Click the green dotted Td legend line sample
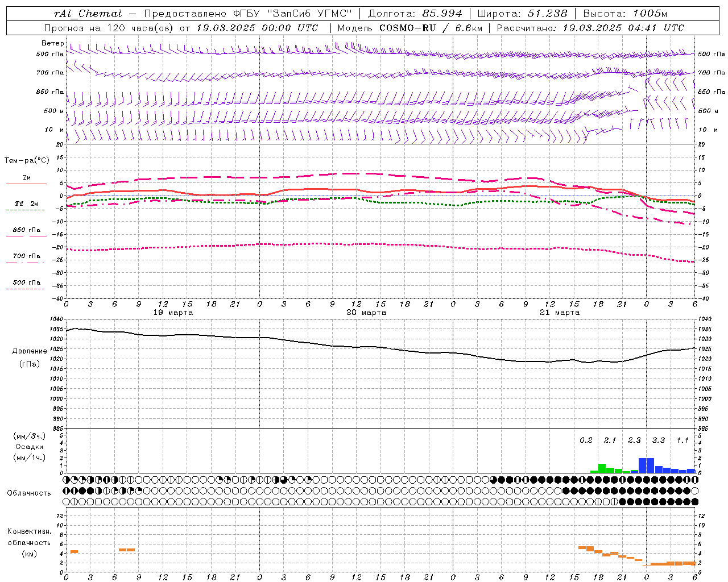 [25, 210]
